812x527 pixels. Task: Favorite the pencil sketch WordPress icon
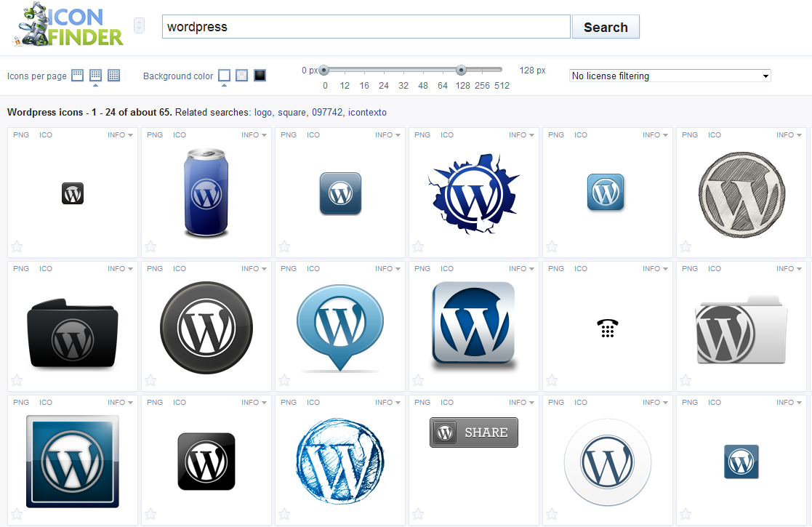coord(685,246)
